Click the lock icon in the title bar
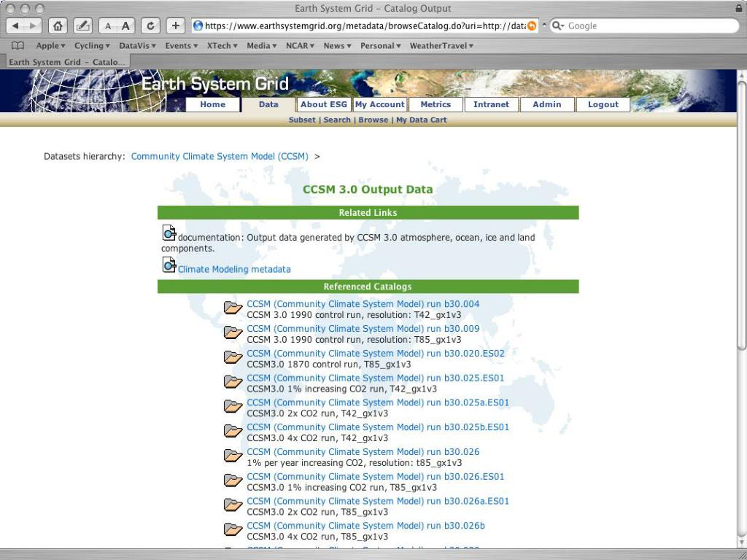 (739, 8)
